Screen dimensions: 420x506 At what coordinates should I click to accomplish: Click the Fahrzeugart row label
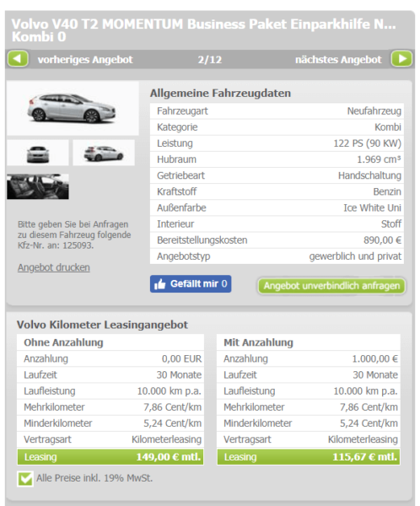[x=182, y=111]
